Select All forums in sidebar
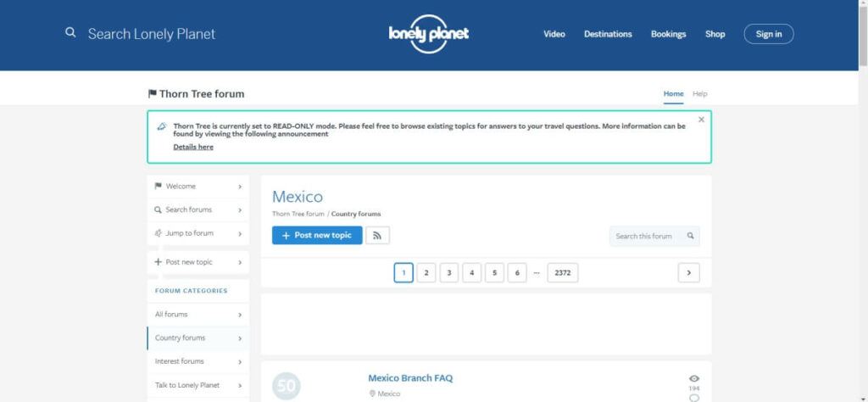868x402 pixels. [198, 315]
